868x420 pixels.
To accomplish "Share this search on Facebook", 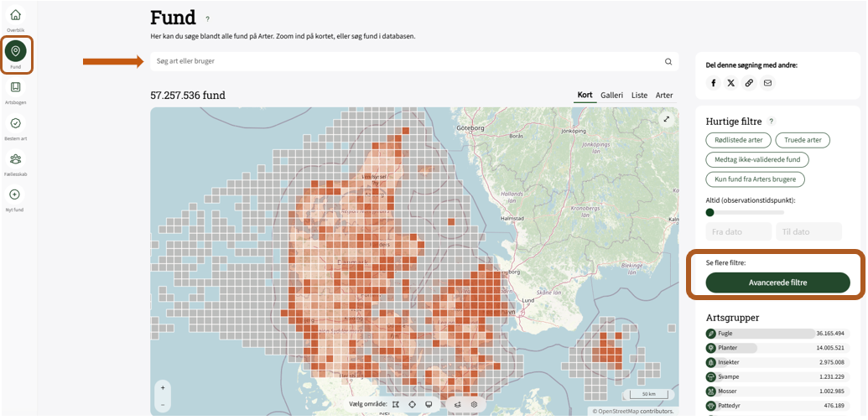I will 714,83.
